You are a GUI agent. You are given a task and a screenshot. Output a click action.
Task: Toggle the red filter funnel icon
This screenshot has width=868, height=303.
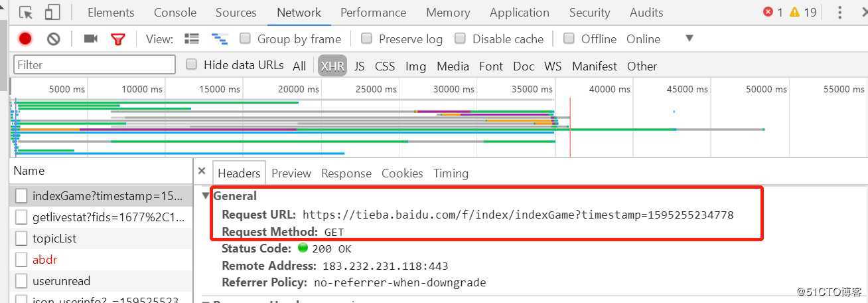click(x=118, y=39)
